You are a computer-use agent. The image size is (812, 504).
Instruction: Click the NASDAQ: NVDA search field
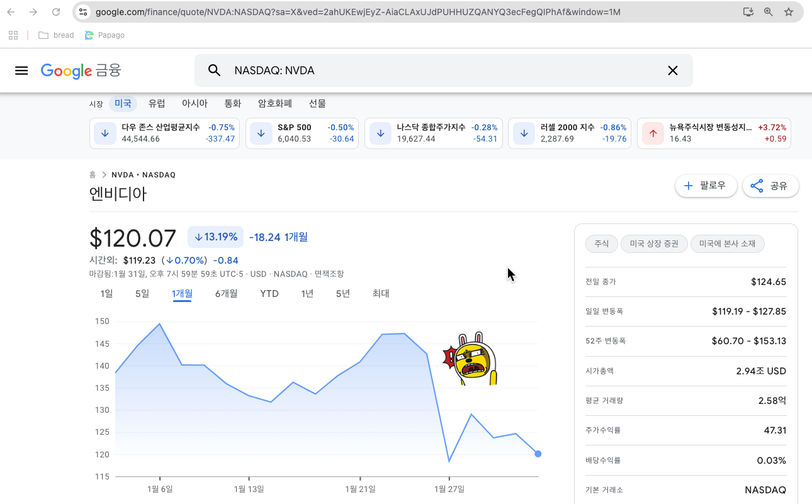point(443,70)
